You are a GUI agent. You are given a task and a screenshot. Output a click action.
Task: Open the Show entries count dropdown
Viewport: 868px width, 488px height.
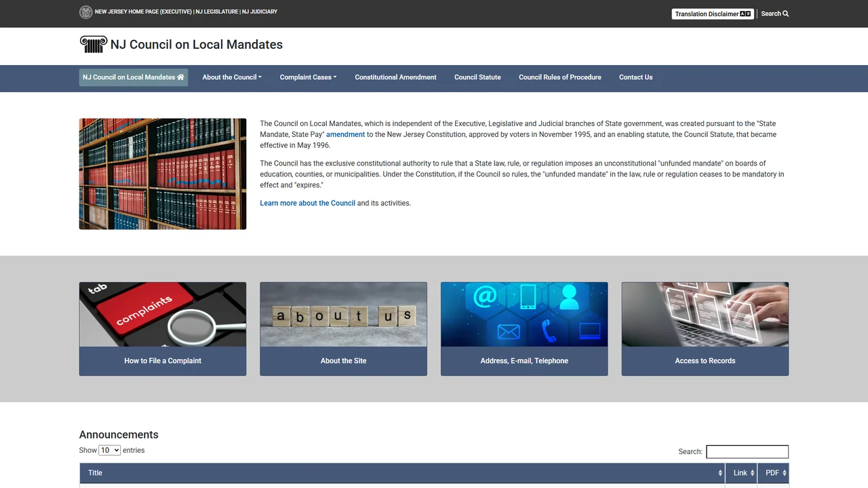(110, 451)
